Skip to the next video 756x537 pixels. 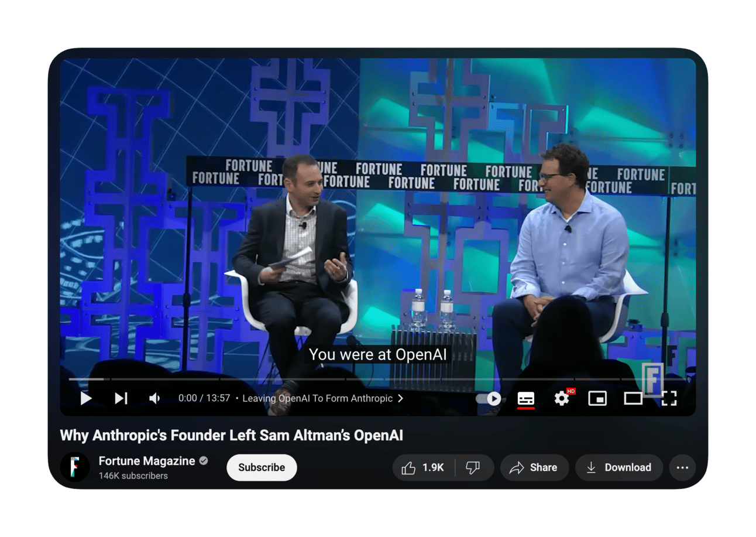(x=121, y=398)
